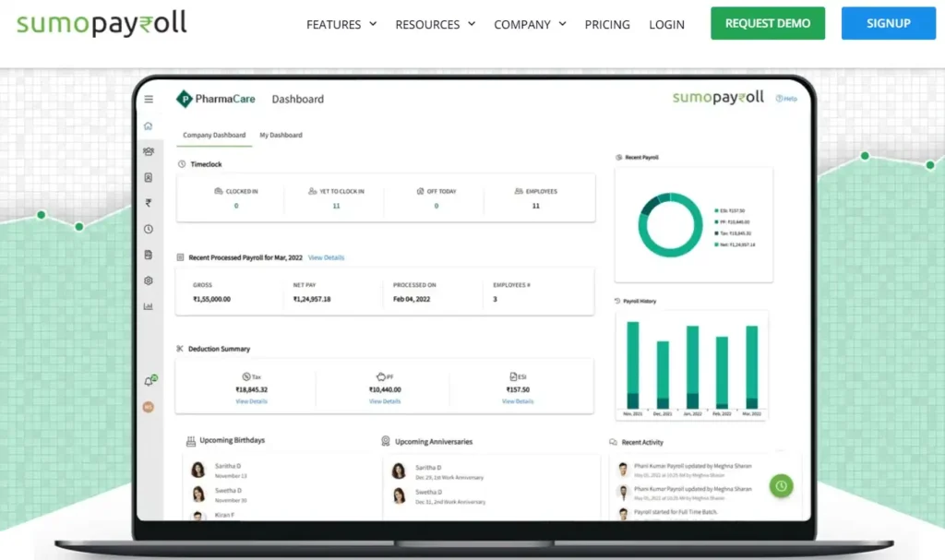The height and width of the screenshot is (560, 945).
Task: Click Swetha D's photo under Upcoming Birthdays
Action: coord(197,494)
